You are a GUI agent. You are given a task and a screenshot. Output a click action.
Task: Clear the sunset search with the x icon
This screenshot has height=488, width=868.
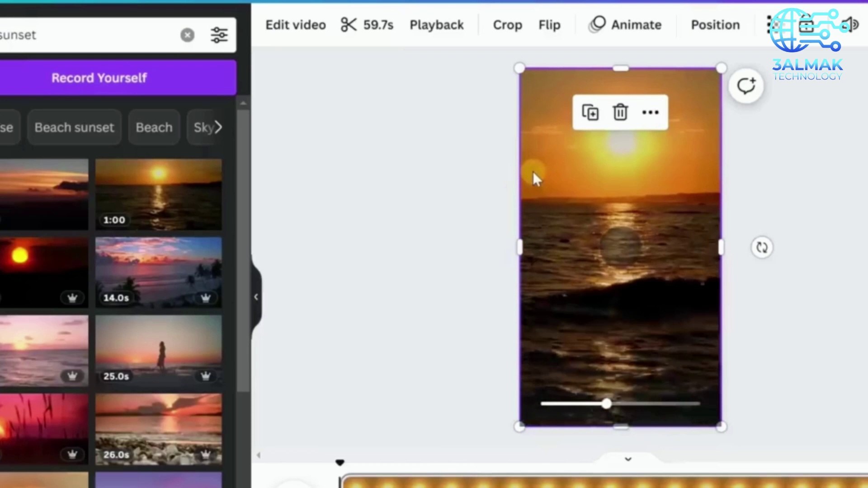187,35
